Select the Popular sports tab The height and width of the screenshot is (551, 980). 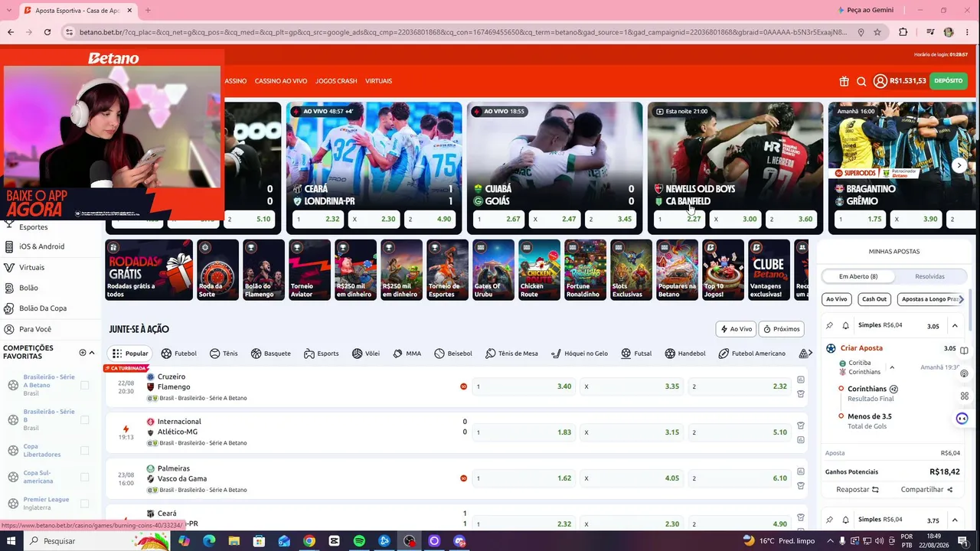pyautogui.click(x=129, y=354)
